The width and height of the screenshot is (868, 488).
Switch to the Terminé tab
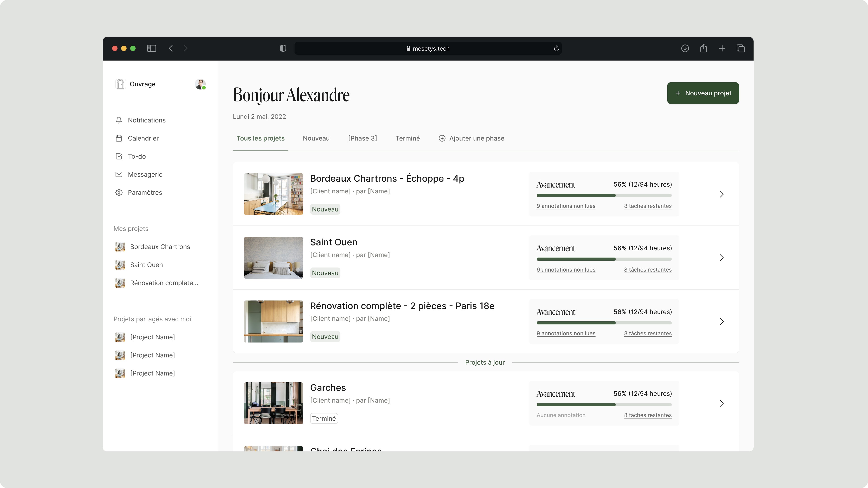(x=408, y=138)
